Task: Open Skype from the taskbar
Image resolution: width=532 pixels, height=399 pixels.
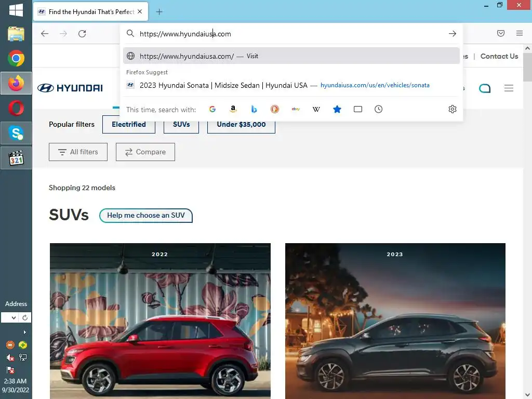Action: pos(16,133)
